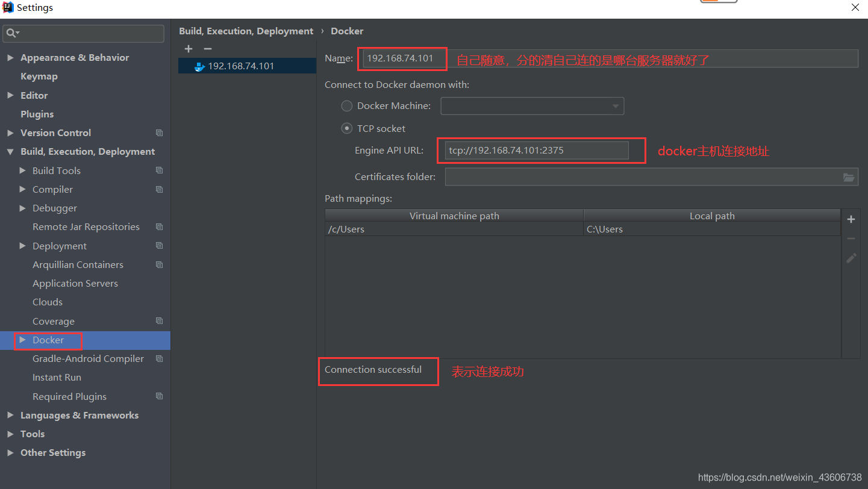The width and height of the screenshot is (868, 489).
Task: Remove Docker configuration with minus icon
Action: (208, 49)
